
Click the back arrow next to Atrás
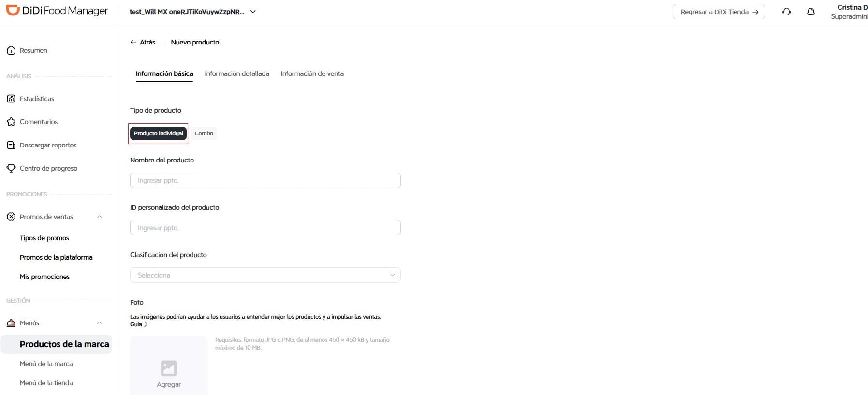[x=133, y=42]
